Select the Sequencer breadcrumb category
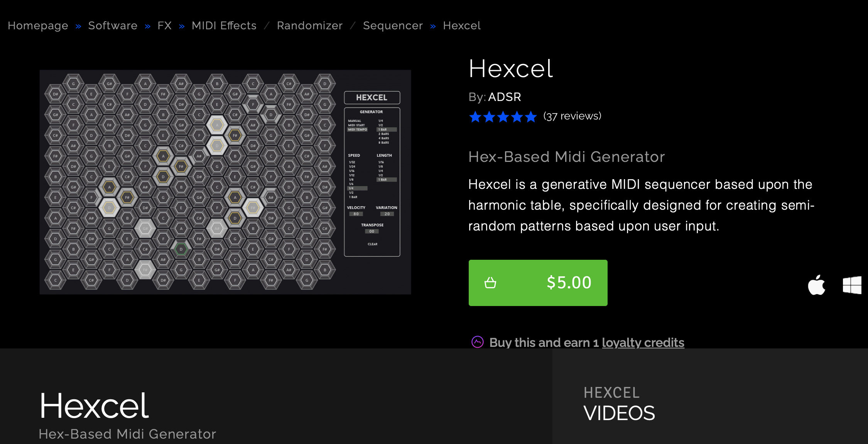The height and width of the screenshot is (444, 868). pos(393,25)
